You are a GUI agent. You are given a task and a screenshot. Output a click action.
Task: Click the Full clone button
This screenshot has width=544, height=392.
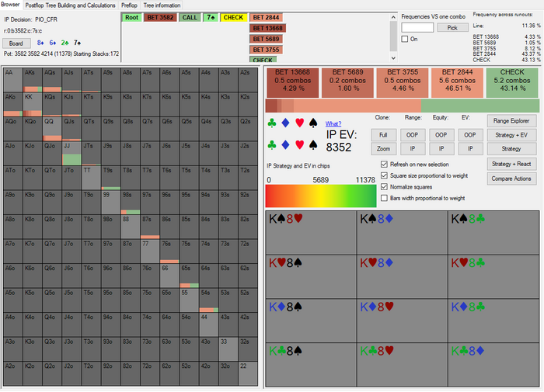click(383, 135)
